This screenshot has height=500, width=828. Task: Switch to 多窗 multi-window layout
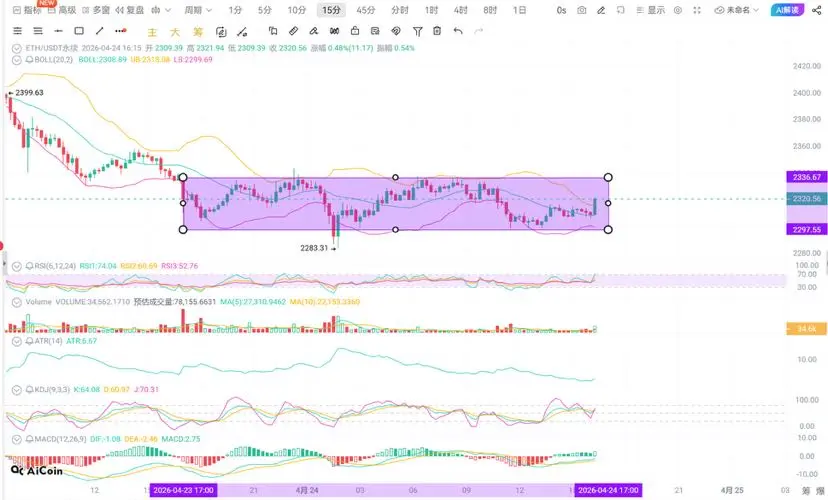tap(96, 10)
